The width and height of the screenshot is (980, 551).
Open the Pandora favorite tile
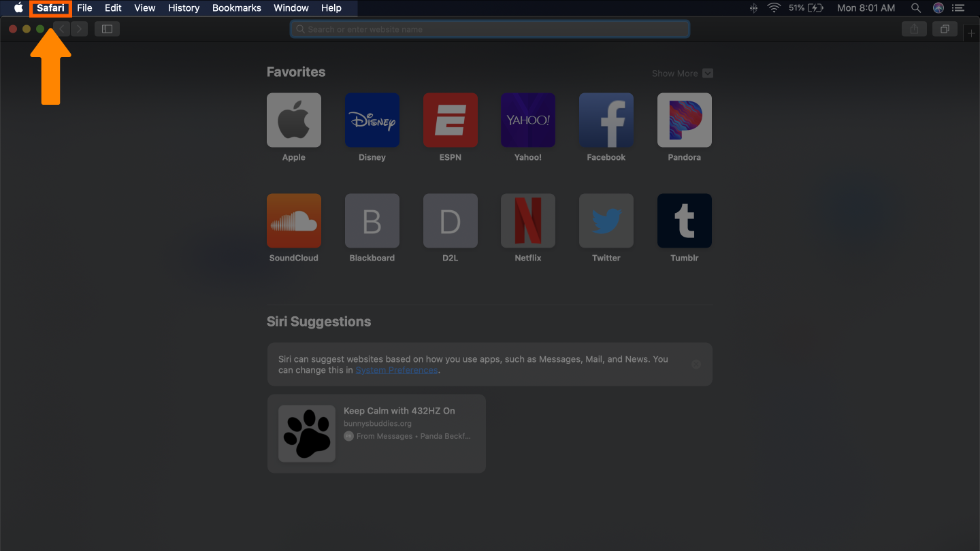coord(685,120)
